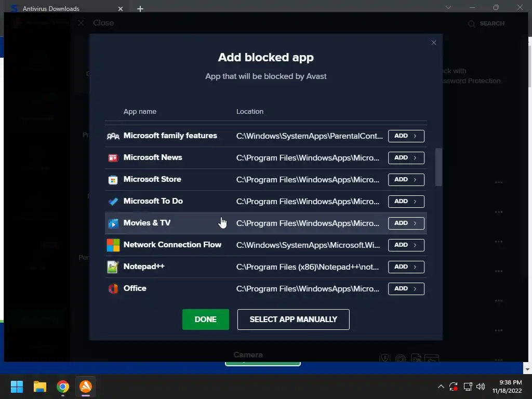Click the Notepad++ app icon
532x399 pixels.
tap(113, 267)
